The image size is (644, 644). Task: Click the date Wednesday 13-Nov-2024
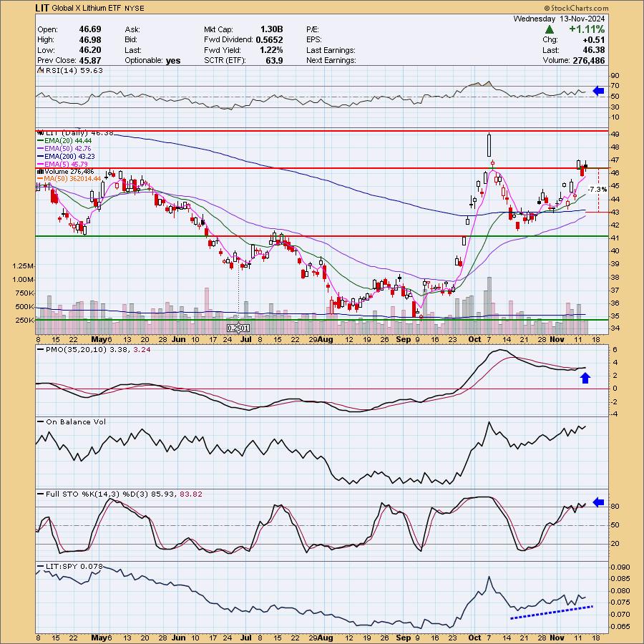pos(559,19)
